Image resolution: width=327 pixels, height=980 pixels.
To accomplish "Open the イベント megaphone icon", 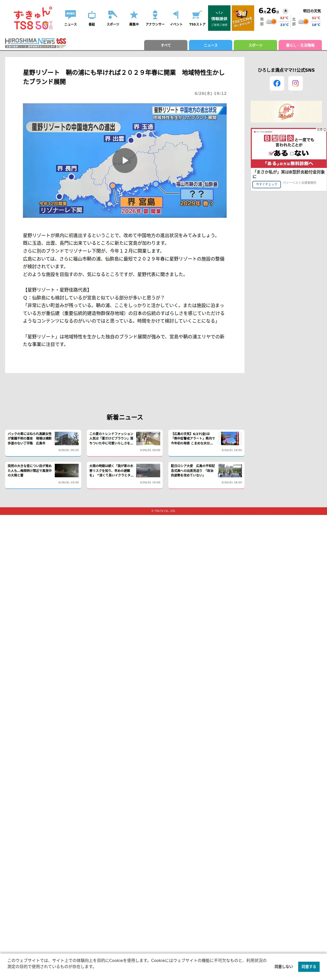I will (x=176, y=18).
